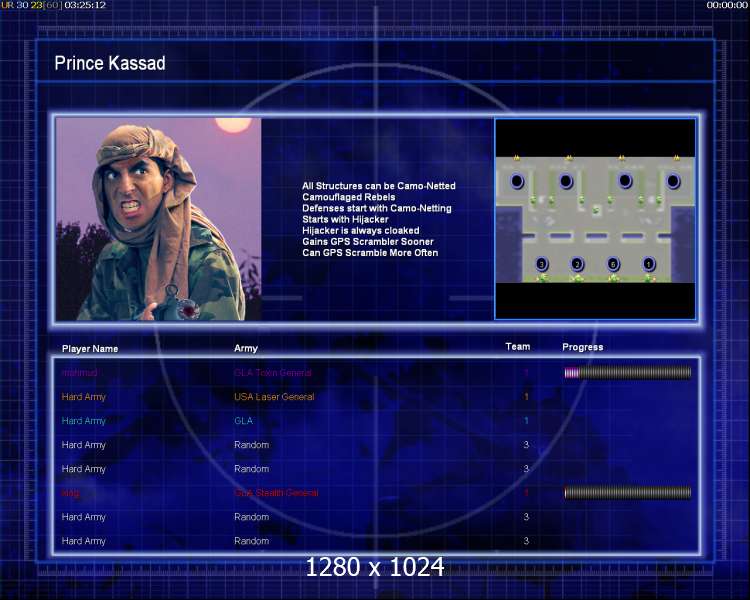Viewport: 750px width, 600px height.
Task: Click 'Can GPS Scramble More Often' line
Action: click(370, 253)
